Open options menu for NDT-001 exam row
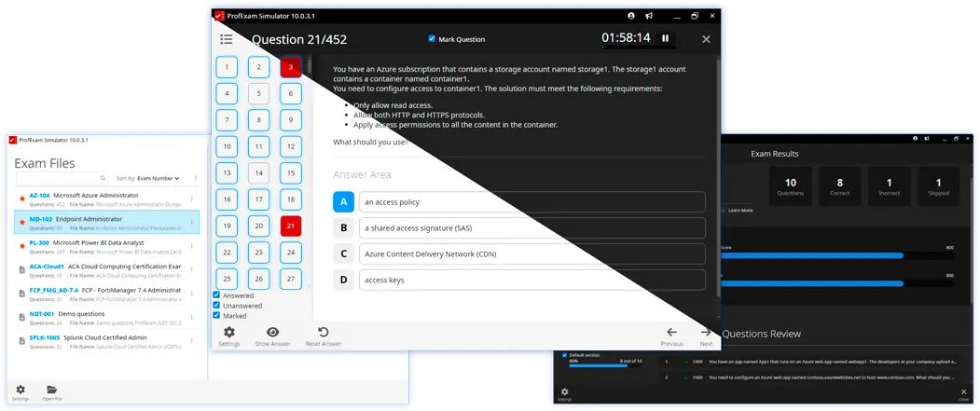This screenshot has width=980, height=411. point(192,317)
